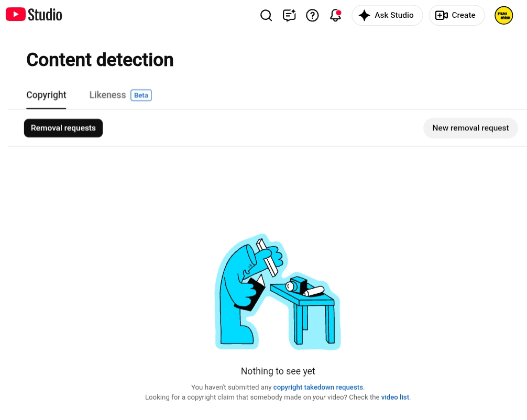This screenshot has width=527, height=420.
Task: Click the Ask Studio sparkle button
Action: pos(387,15)
